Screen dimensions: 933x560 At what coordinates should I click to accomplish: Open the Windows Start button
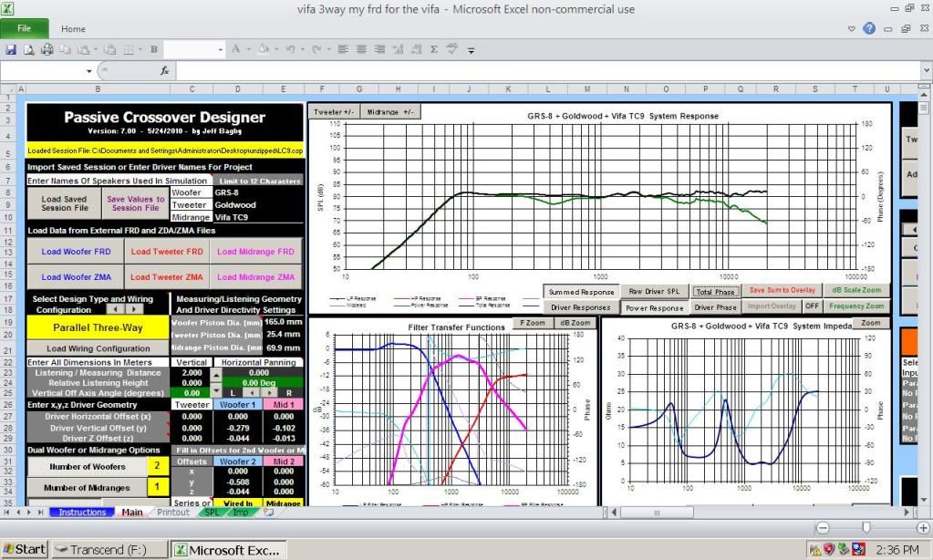click(24, 549)
